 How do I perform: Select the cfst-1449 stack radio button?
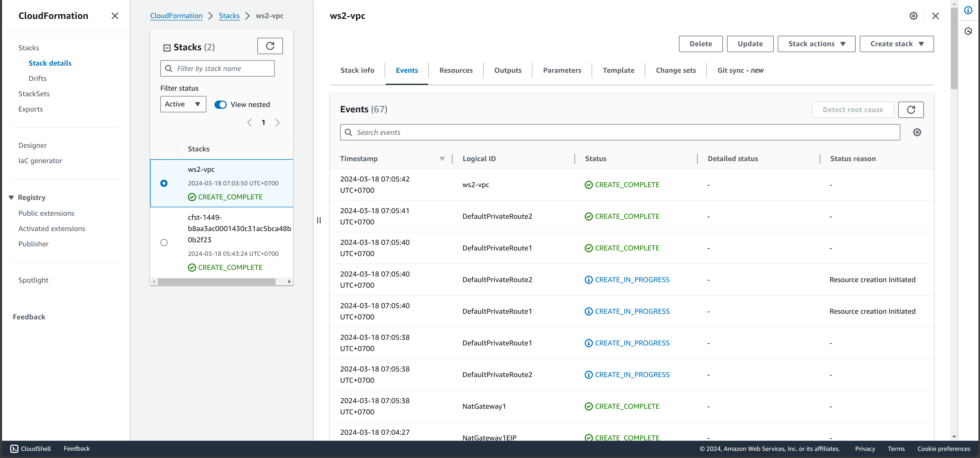[x=164, y=242]
